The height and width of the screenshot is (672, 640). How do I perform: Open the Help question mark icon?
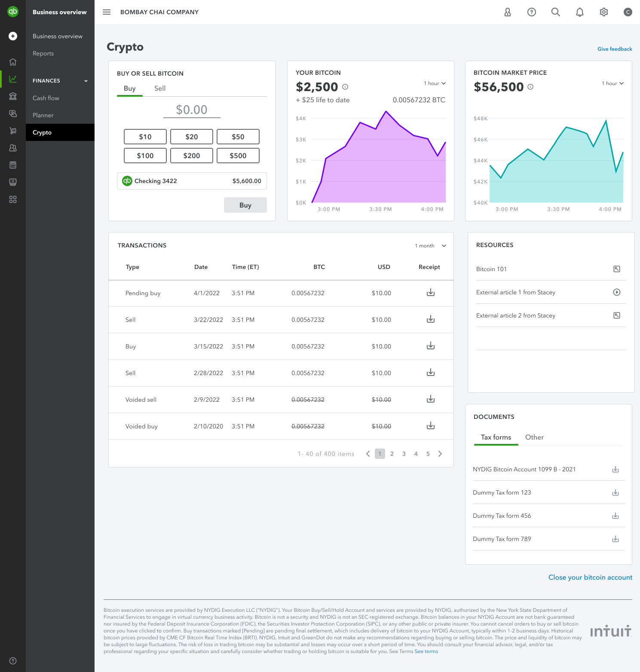tap(532, 12)
